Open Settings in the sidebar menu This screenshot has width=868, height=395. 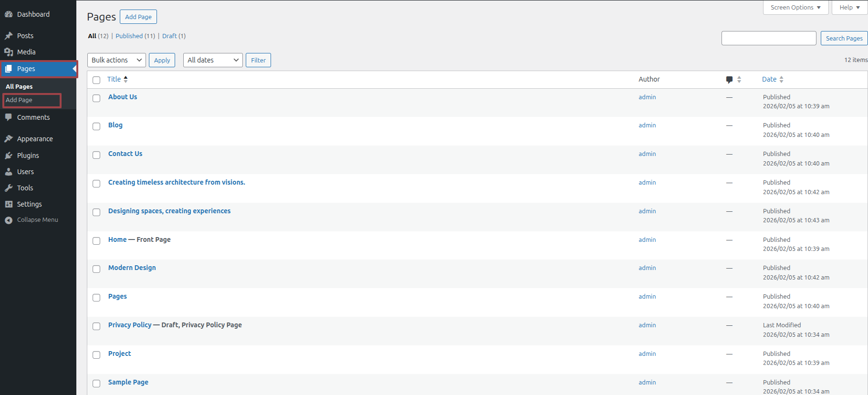[x=29, y=204]
